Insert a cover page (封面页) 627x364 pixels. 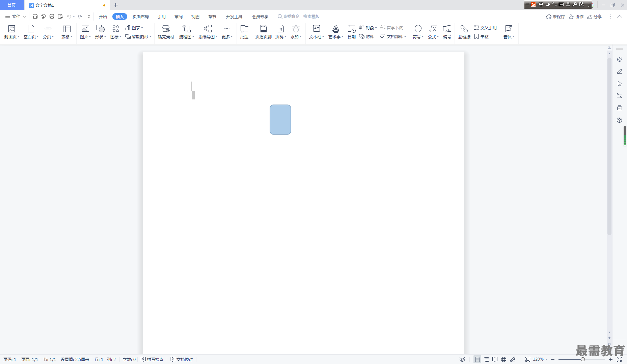click(12, 32)
